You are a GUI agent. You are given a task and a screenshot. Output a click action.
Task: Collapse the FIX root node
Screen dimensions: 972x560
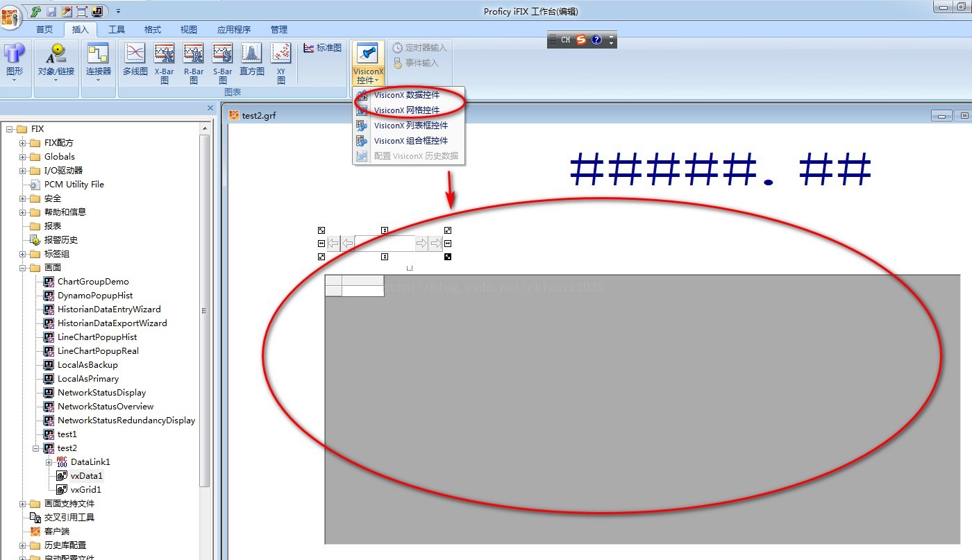pyautogui.click(x=10, y=129)
